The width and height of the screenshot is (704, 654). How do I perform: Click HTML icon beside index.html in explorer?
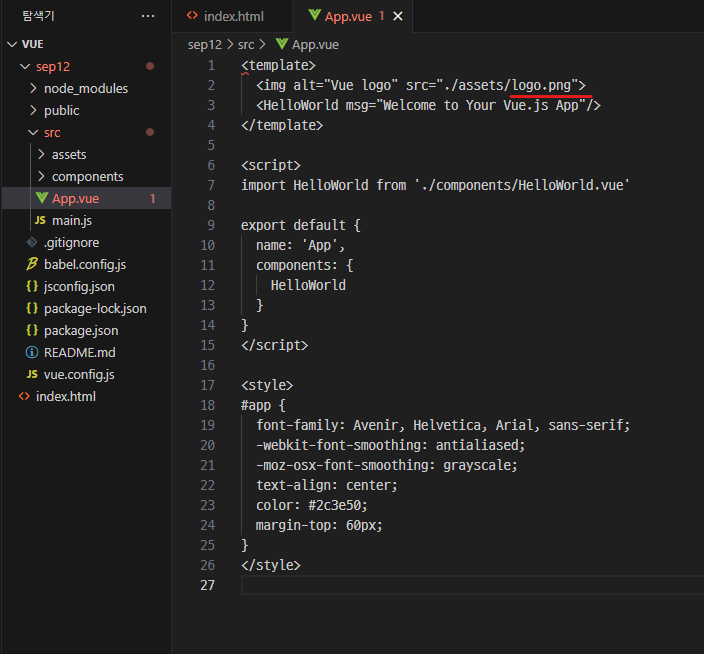[x=24, y=396]
